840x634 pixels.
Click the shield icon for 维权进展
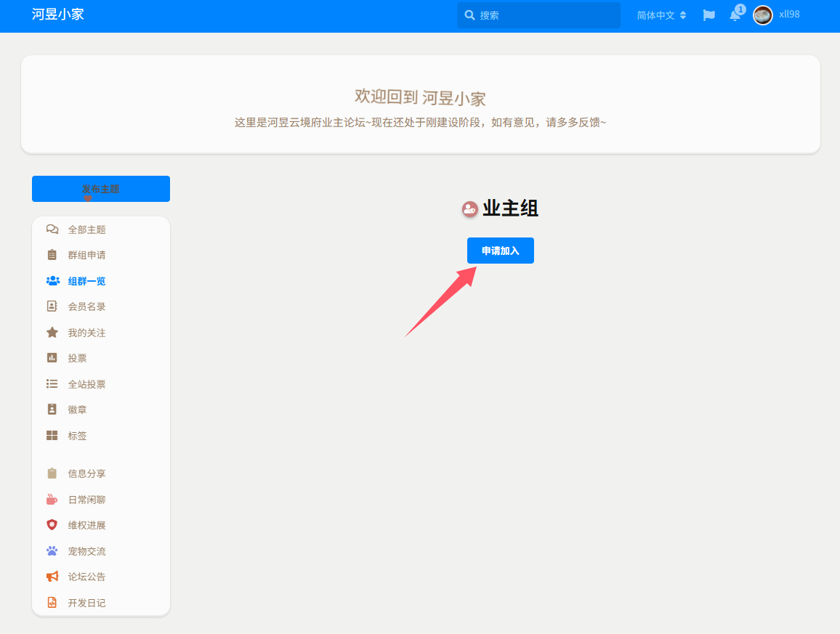click(52, 525)
